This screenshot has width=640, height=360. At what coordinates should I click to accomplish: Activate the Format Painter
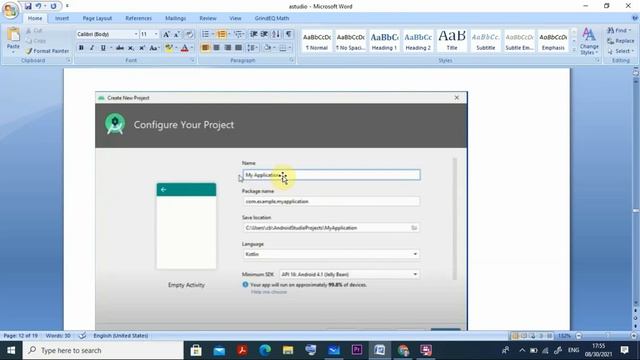47,51
